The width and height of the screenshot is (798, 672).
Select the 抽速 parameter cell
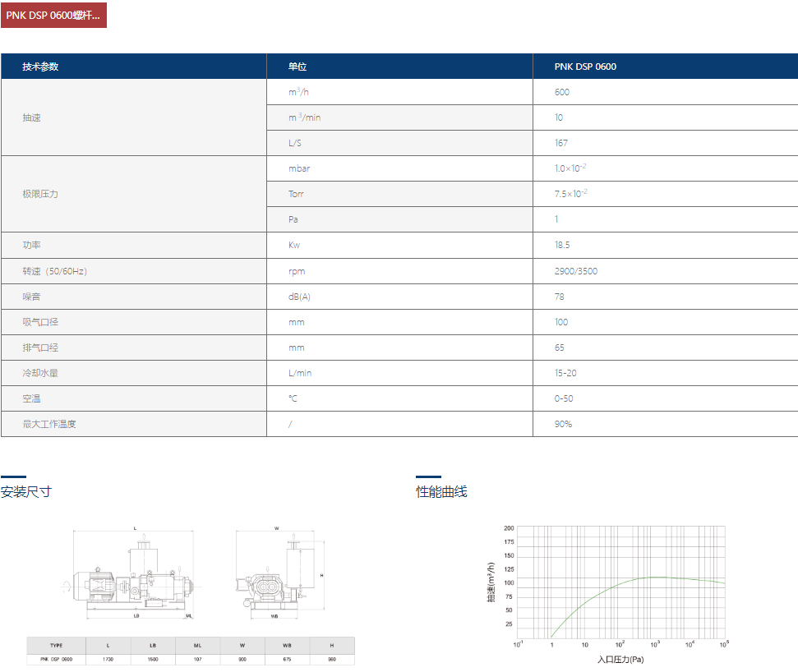point(32,117)
